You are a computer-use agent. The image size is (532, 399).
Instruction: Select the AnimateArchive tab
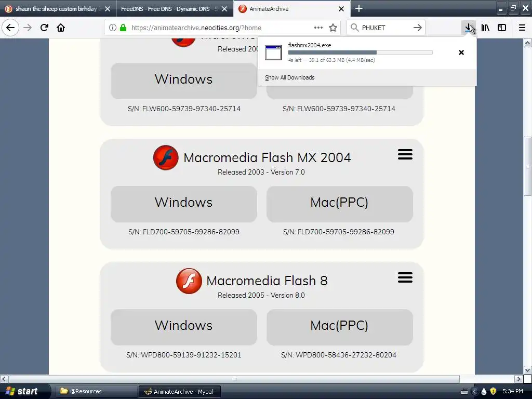(291, 9)
